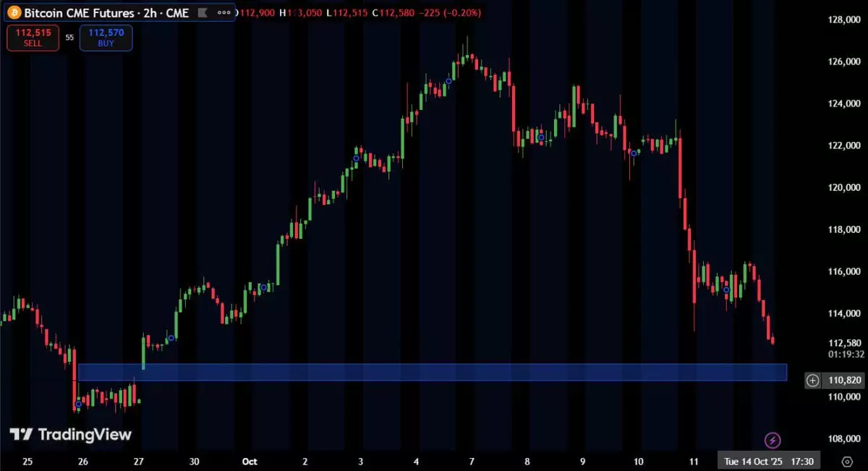Click the 110,820 crosshair price label
Viewport: 868px width, 471px height.
[x=843, y=380]
